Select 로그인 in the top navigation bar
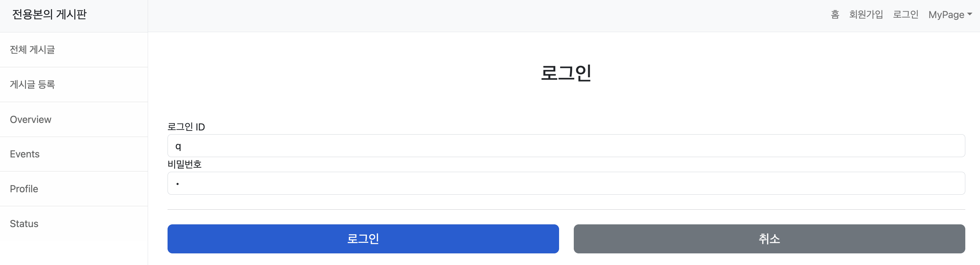This screenshot has height=265, width=980. click(905, 14)
